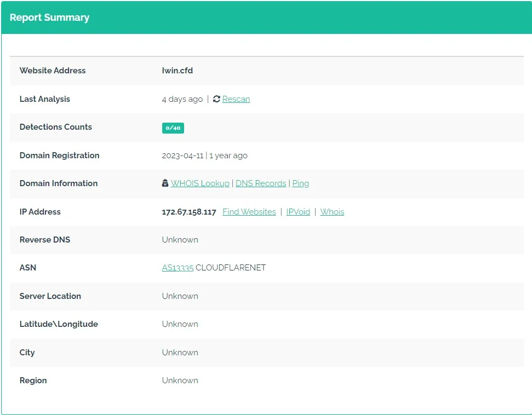Click the 0/40 detections badge

click(x=173, y=128)
